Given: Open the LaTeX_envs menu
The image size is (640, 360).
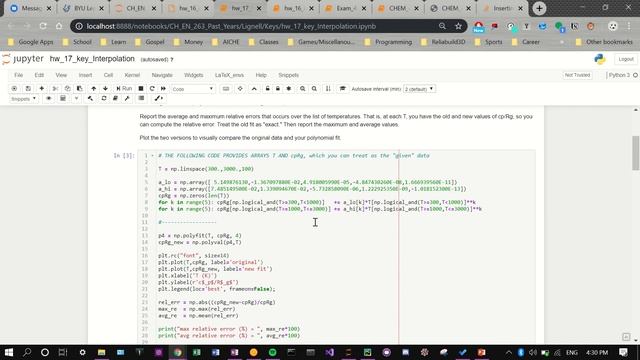Looking at the screenshot, I should point(229,75).
